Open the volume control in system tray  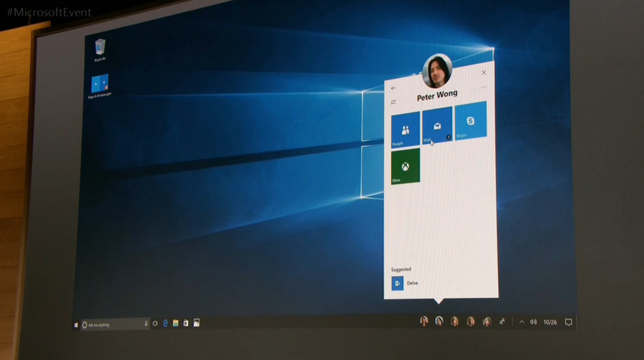(x=533, y=322)
